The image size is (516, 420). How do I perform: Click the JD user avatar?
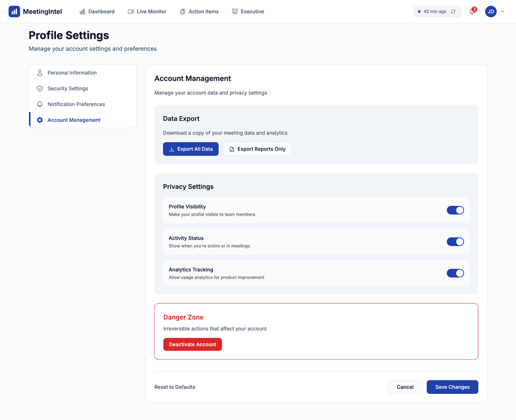click(491, 11)
